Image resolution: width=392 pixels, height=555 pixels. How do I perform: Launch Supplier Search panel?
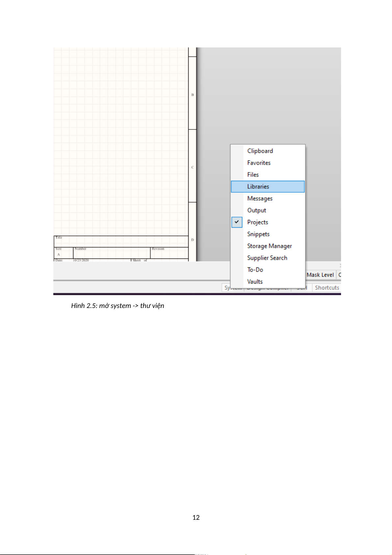(267, 258)
